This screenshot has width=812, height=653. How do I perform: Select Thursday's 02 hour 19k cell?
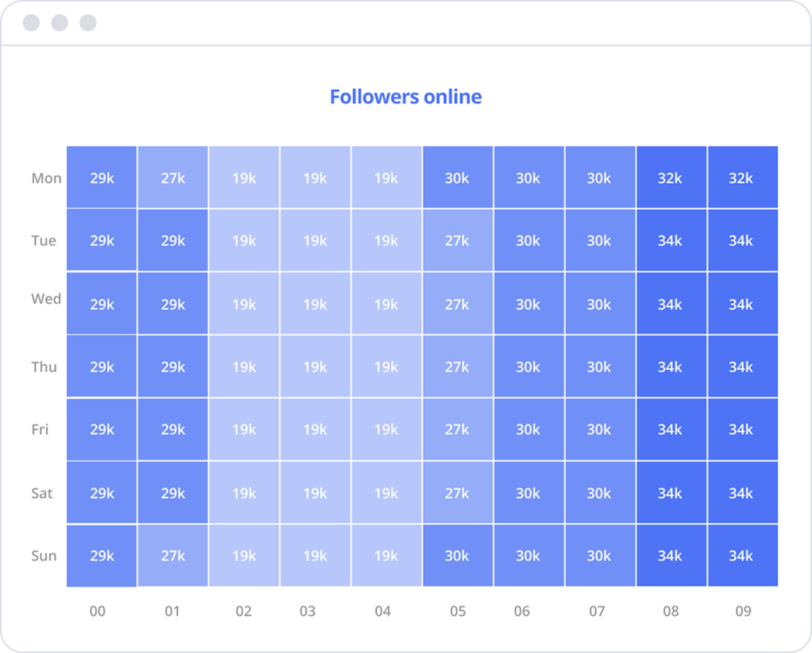[243, 367]
